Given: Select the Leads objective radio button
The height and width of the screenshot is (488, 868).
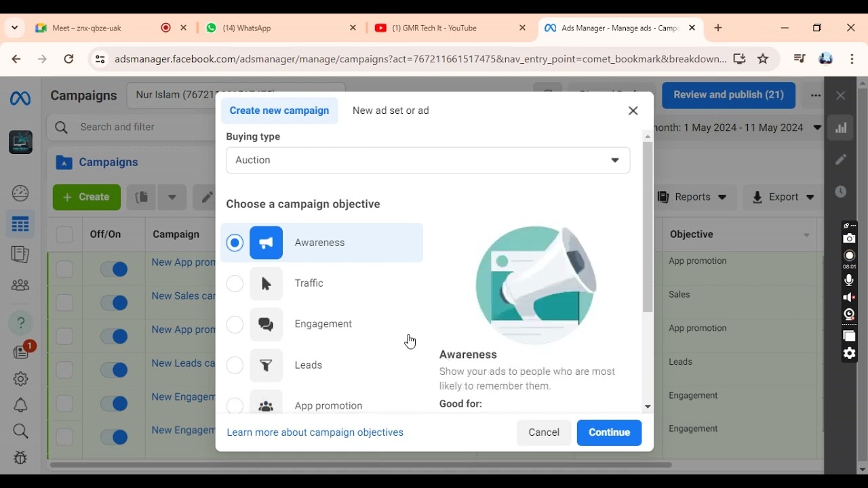Looking at the screenshot, I should tap(235, 365).
